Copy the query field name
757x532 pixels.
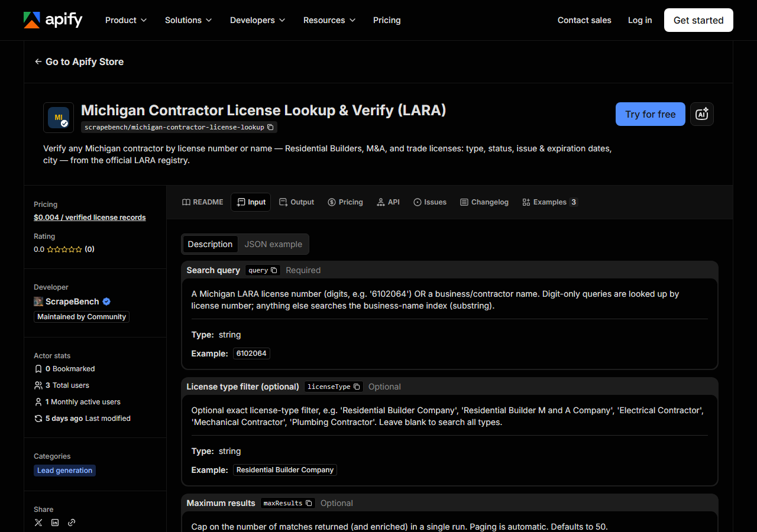click(274, 270)
